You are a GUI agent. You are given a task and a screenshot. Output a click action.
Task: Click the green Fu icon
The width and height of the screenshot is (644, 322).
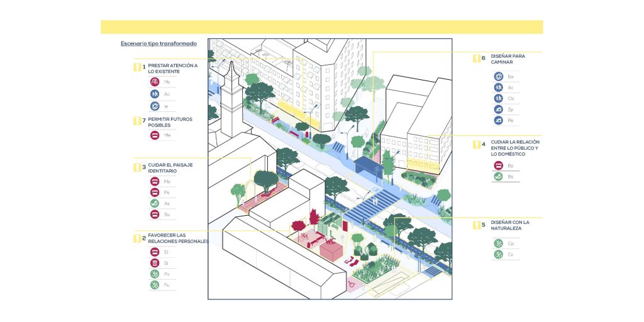tap(155, 286)
